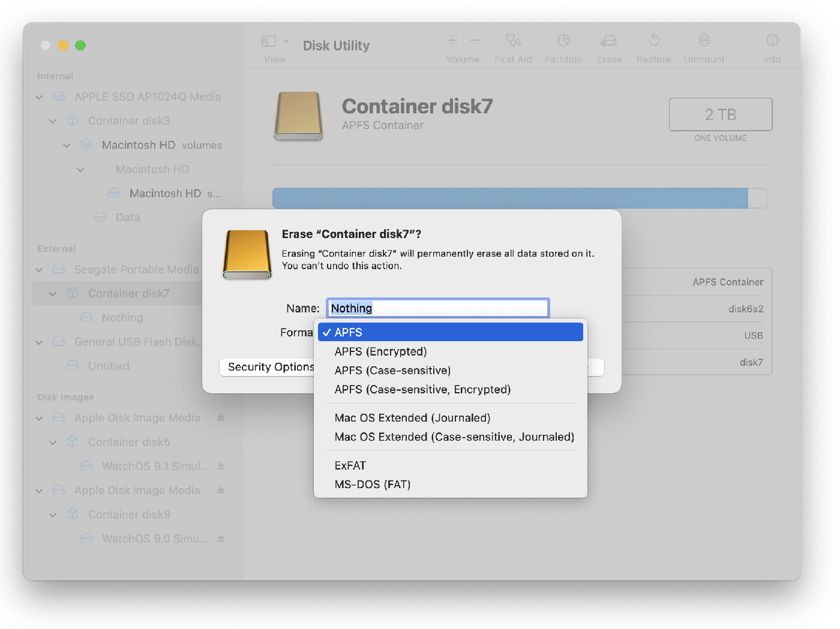Collapse APPLE SSD AP1024Q Media
The height and width of the screenshot is (629, 840).
[x=39, y=97]
